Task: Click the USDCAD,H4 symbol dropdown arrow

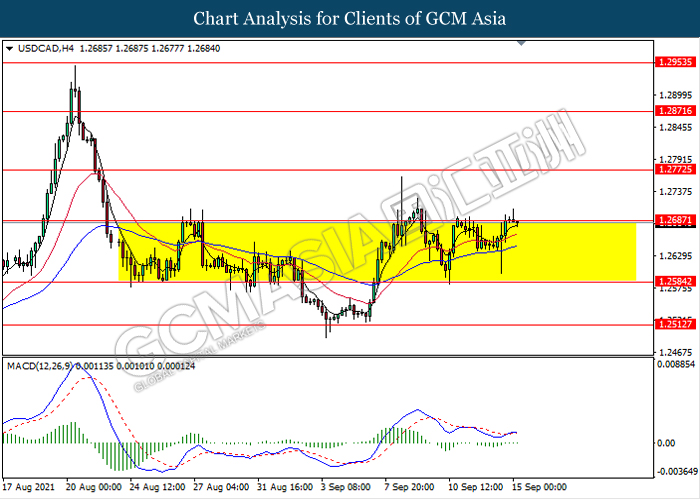Action: click(9, 49)
